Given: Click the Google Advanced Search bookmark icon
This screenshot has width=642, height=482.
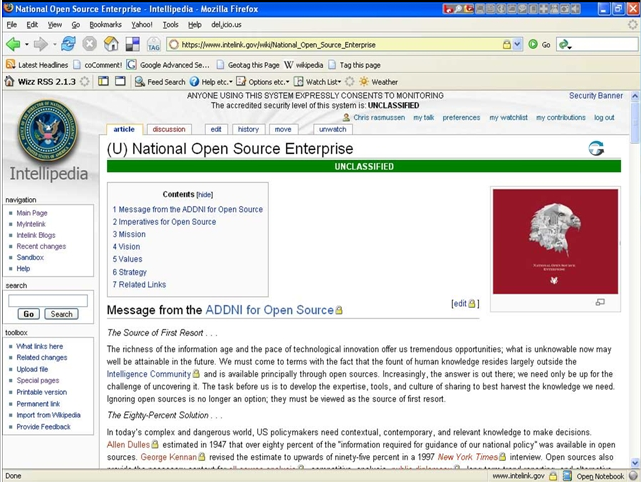Looking at the screenshot, I should 131,65.
